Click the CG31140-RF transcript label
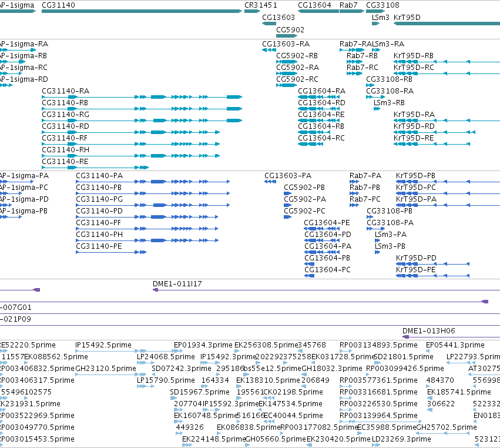This screenshot has width=500, height=448. coord(65,138)
